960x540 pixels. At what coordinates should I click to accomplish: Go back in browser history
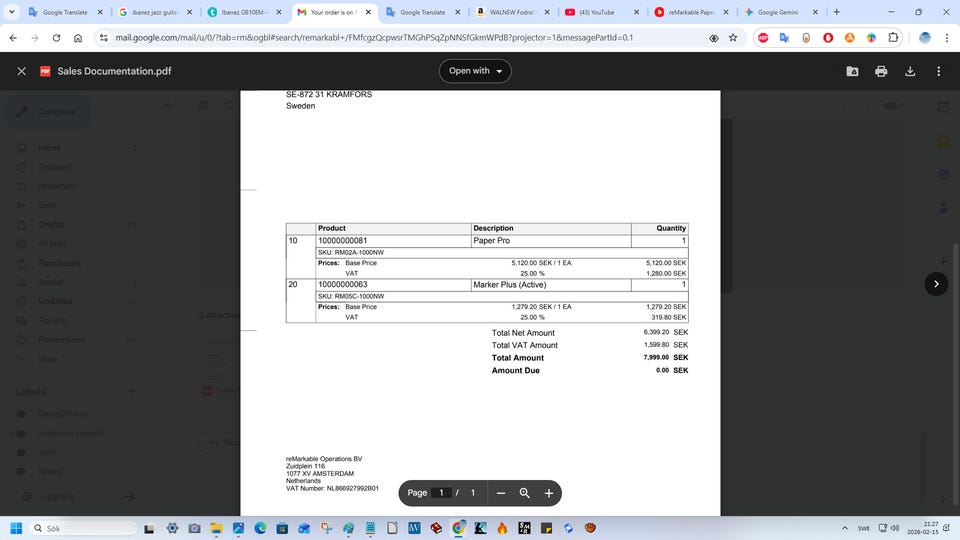pos(13,37)
